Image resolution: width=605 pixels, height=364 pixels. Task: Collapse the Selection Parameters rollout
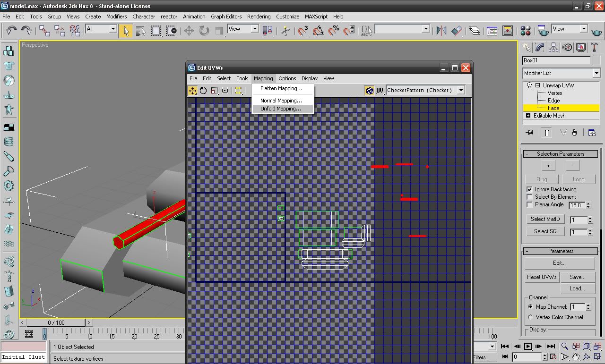(x=561, y=154)
